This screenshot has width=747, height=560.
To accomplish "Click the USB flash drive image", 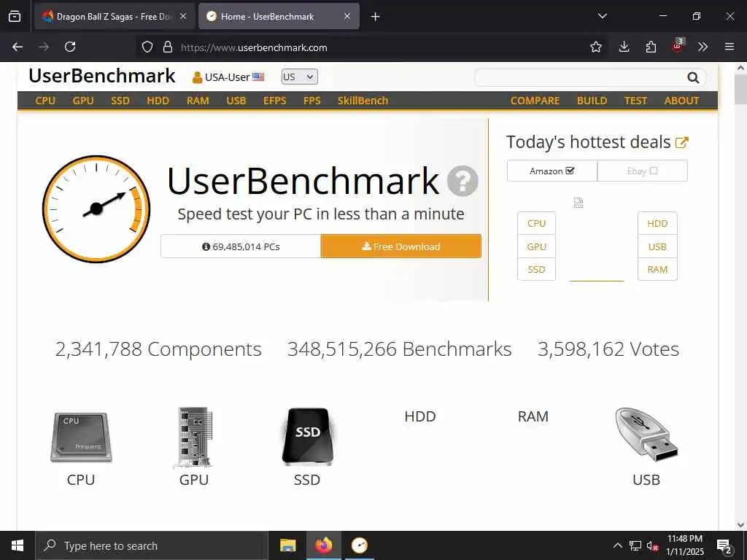I will [x=646, y=435].
